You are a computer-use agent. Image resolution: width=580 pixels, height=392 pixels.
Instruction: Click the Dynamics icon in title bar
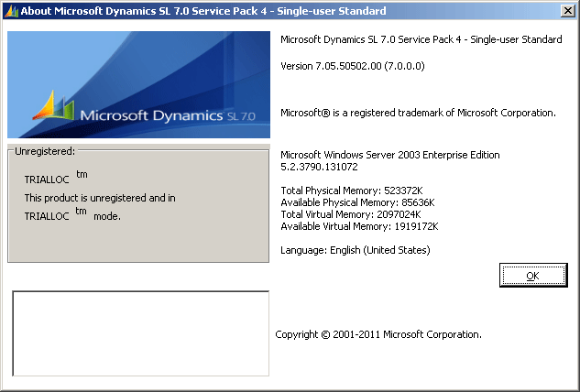[x=12, y=11]
